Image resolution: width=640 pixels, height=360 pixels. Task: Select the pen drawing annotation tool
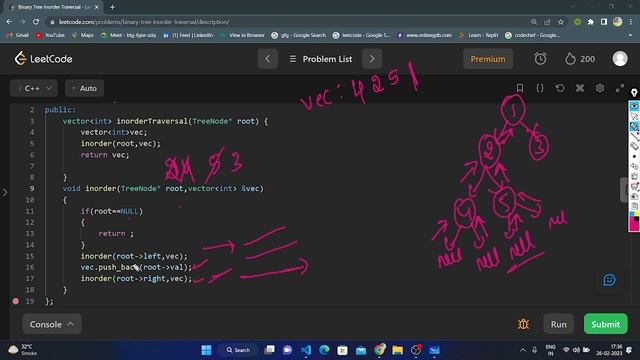[634, 126]
